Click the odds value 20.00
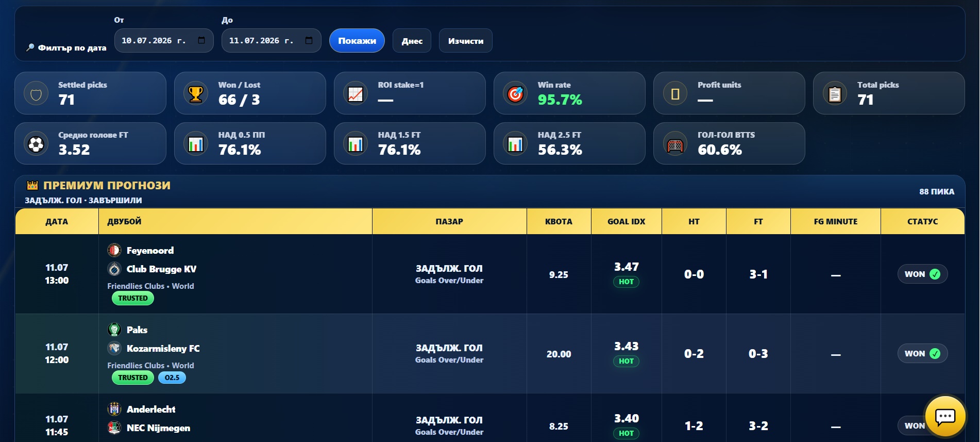Viewport: 980px width, 442px height. (559, 354)
